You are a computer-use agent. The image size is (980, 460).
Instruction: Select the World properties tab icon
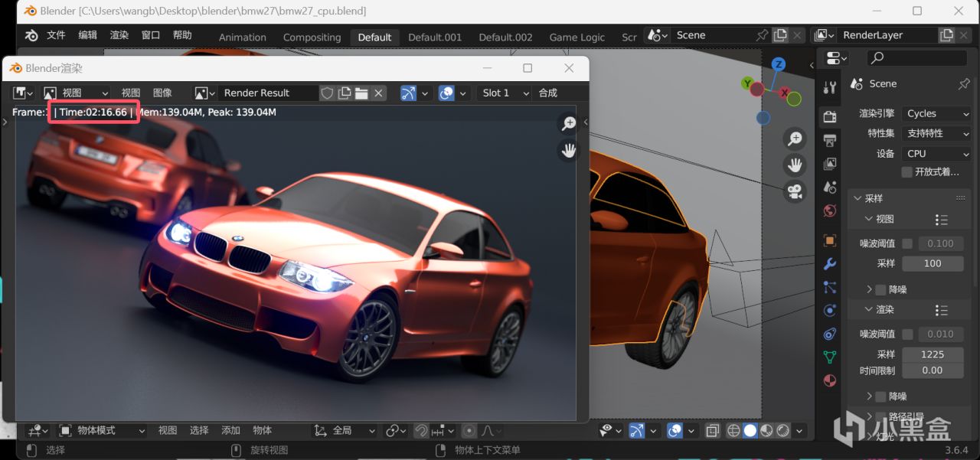(x=829, y=210)
